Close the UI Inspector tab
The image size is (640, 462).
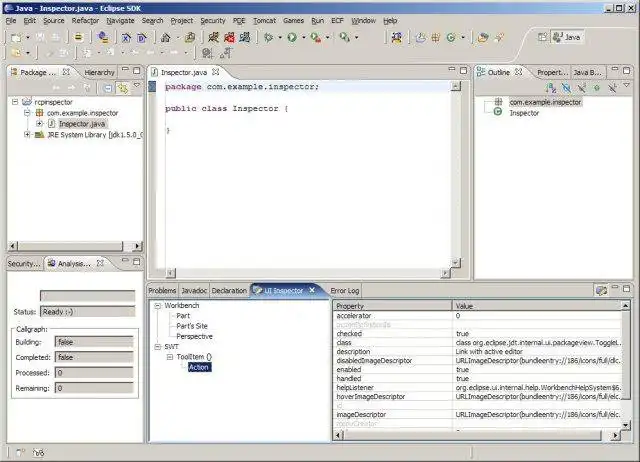[x=312, y=290]
